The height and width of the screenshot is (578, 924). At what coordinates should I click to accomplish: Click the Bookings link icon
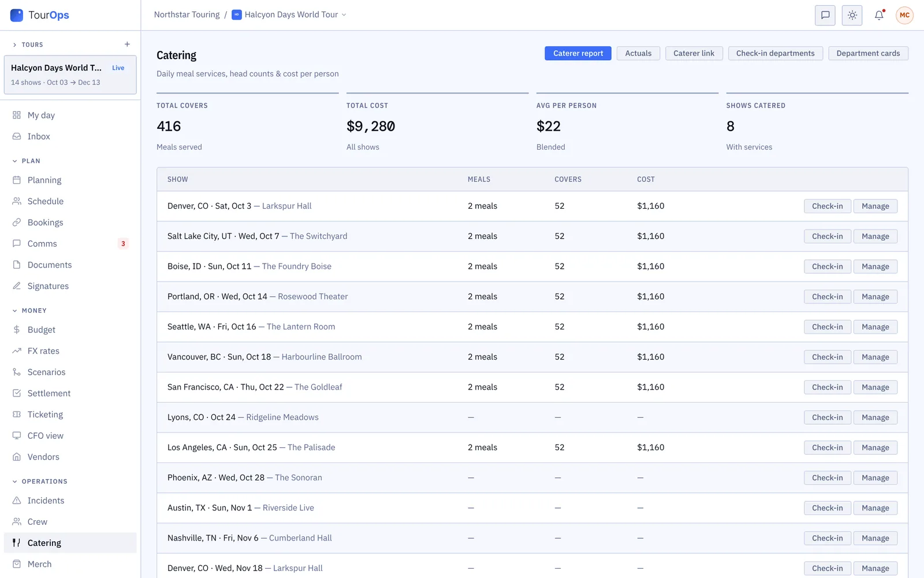pos(17,223)
